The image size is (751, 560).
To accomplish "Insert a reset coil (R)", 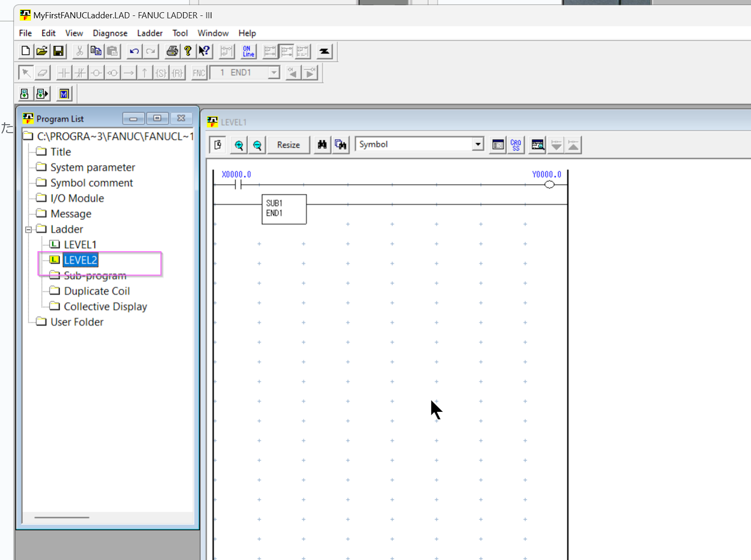I will [177, 73].
